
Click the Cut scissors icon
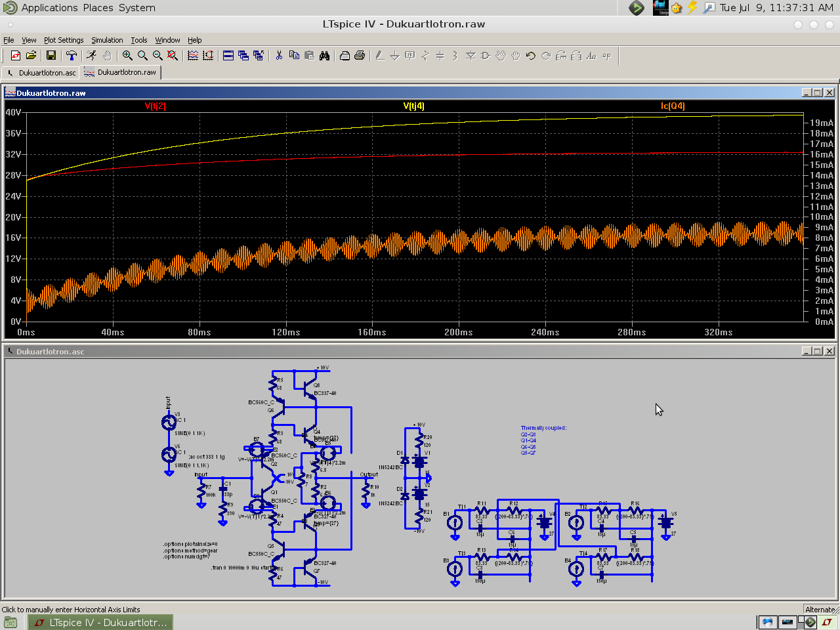[x=279, y=56]
